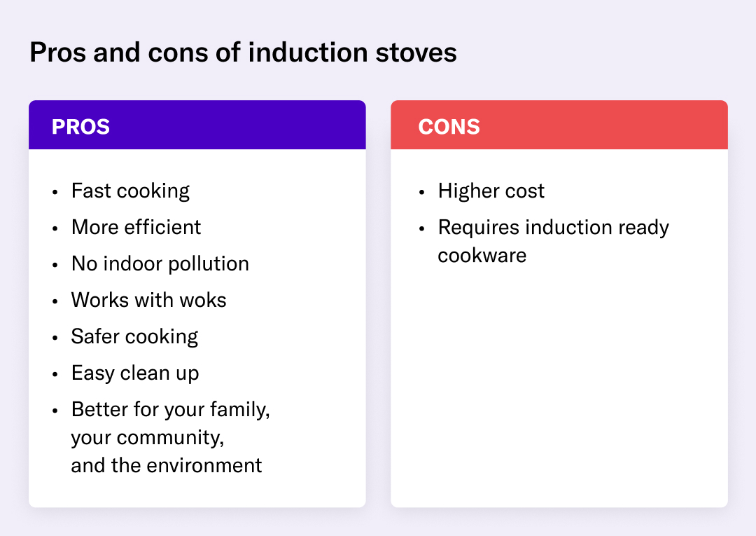Choose the "Works with woks" item

click(148, 301)
